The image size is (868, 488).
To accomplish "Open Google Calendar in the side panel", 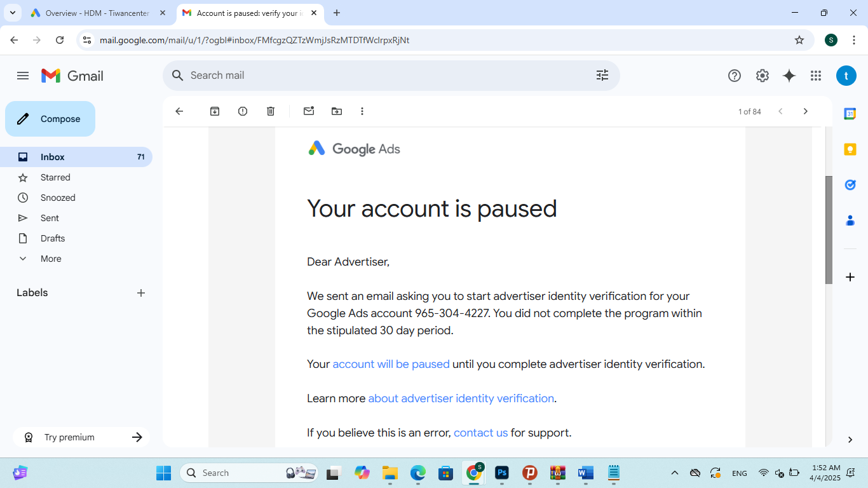I will pos(850,114).
